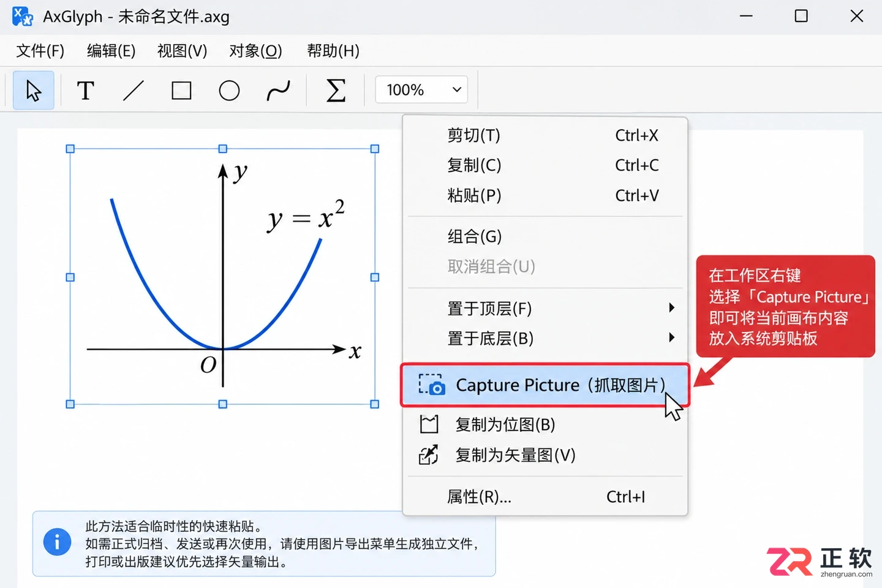Expand the 置于顶层(F) submenu arrow
The image size is (882, 588).
(672, 307)
